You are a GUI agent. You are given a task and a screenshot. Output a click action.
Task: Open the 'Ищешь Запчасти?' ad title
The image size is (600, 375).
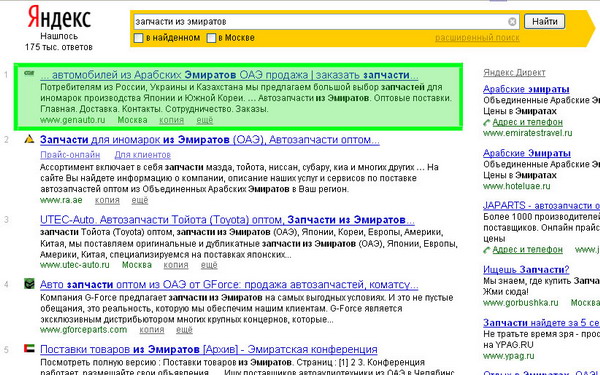click(526, 270)
